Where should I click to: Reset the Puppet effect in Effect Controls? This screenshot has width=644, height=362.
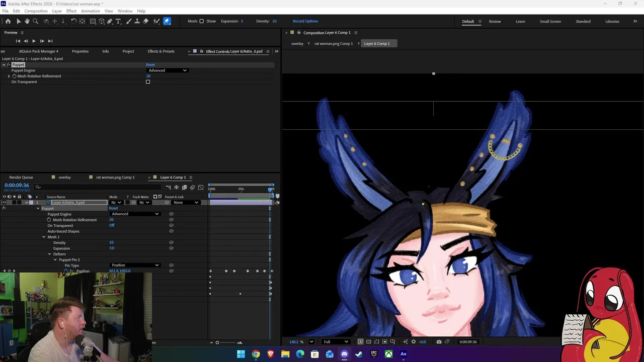(x=150, y=65)
